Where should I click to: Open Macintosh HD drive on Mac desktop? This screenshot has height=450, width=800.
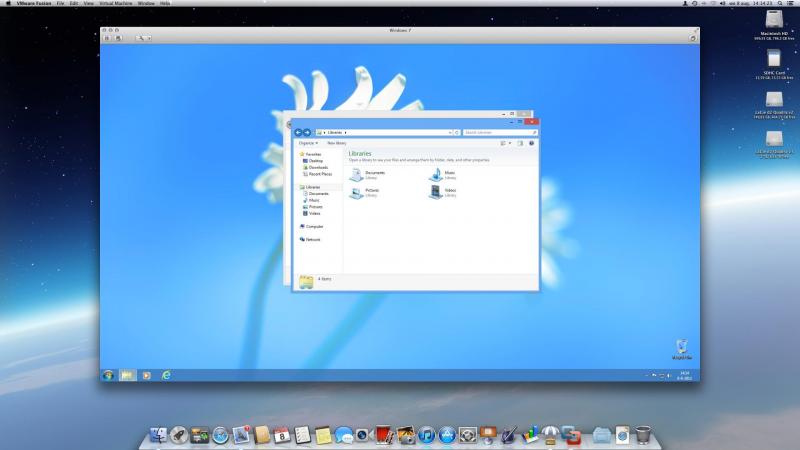(774, 25)
